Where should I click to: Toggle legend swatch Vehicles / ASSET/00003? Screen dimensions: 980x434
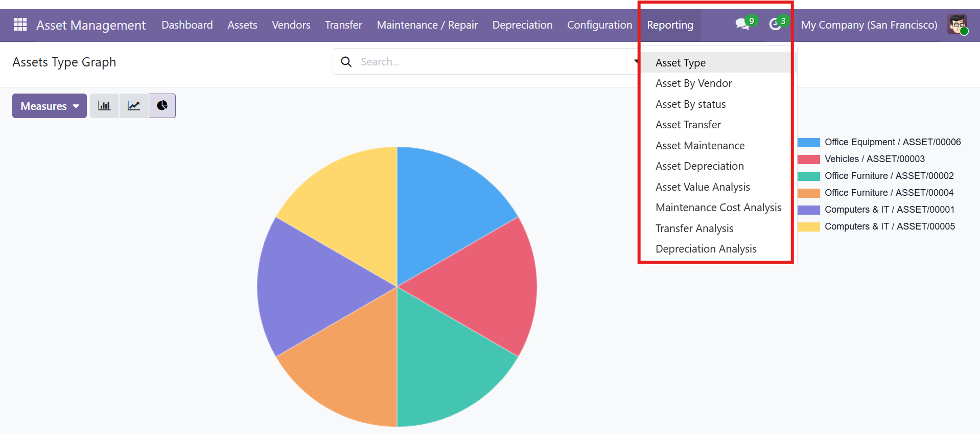click(x=809, y=159)
